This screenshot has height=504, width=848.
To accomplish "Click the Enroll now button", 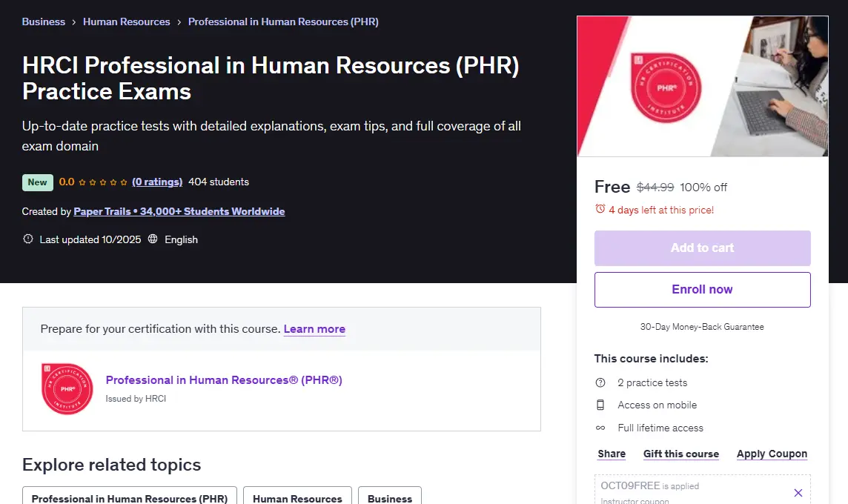I will click(x=702, y=289).
